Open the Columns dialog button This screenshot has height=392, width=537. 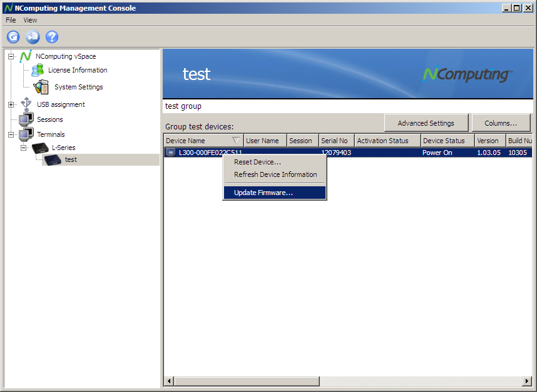(501, 123)
